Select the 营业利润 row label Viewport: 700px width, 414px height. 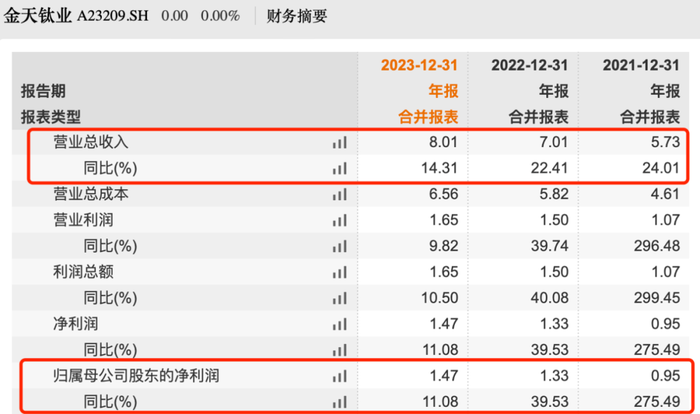[83, 220]
